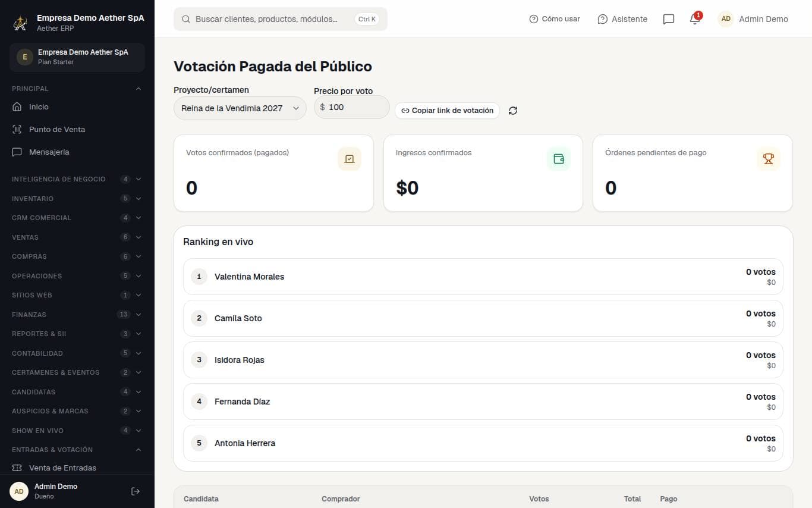Go to Inicio in the sidebar
812x508 pixels.
[77, 107]
